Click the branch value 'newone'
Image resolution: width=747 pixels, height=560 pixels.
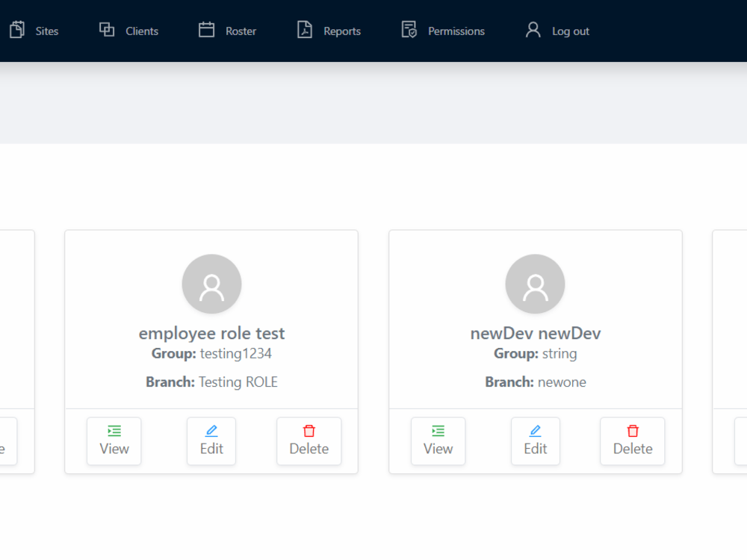tap(562, 382)
